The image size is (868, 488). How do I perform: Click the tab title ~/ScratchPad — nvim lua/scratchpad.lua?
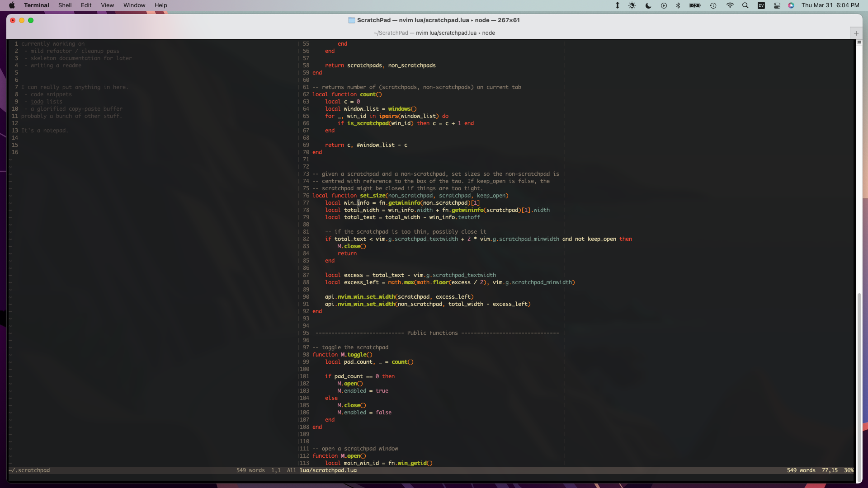434,33
